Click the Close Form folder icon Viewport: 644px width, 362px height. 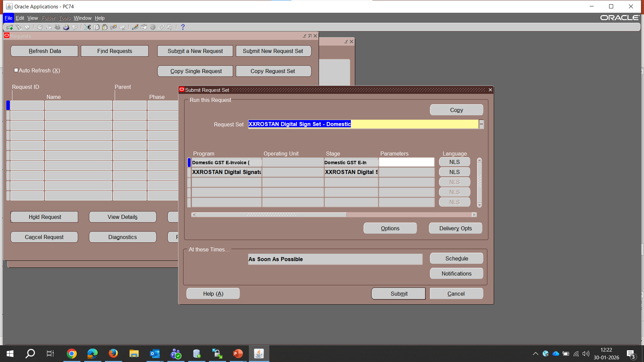[75, 27]
